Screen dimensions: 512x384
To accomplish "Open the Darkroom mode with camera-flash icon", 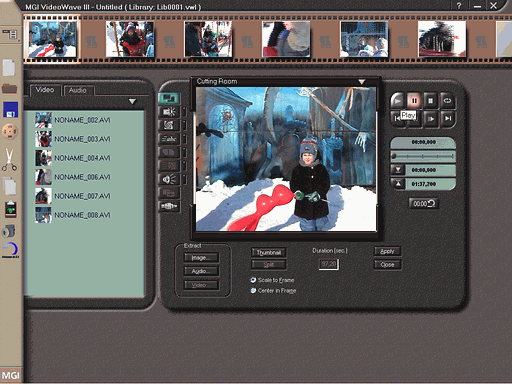I will tap(169, 112).
